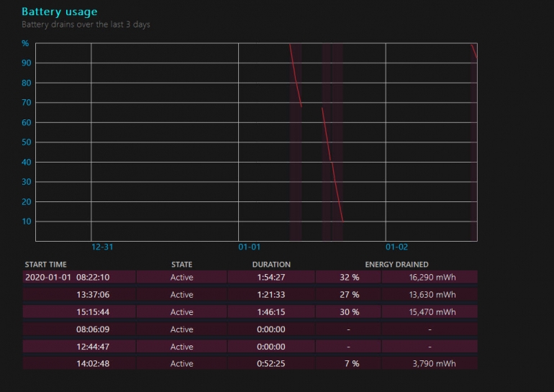Click the ENERGY DRAINED column header
The width and height of the screenshot is (554, 392).
point(396,265)
